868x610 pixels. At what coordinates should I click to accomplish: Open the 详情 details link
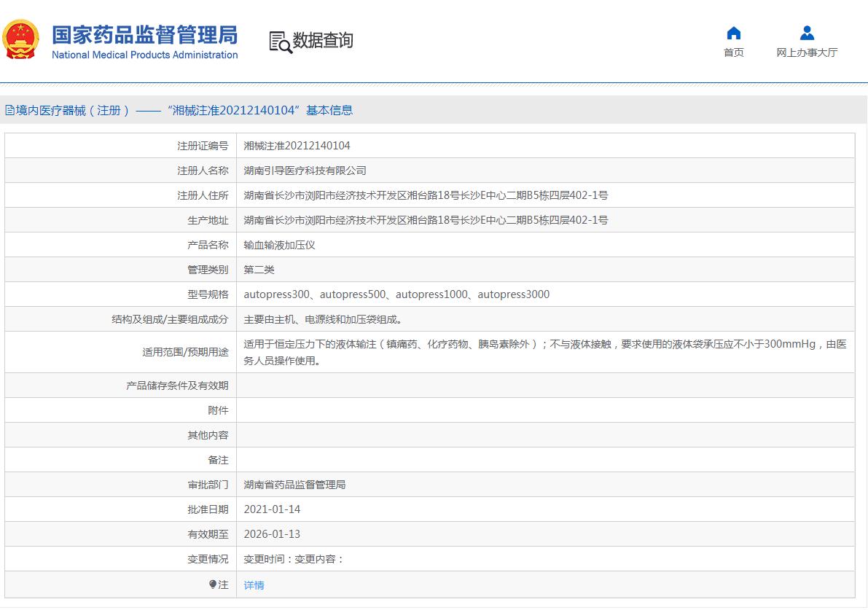254,585
